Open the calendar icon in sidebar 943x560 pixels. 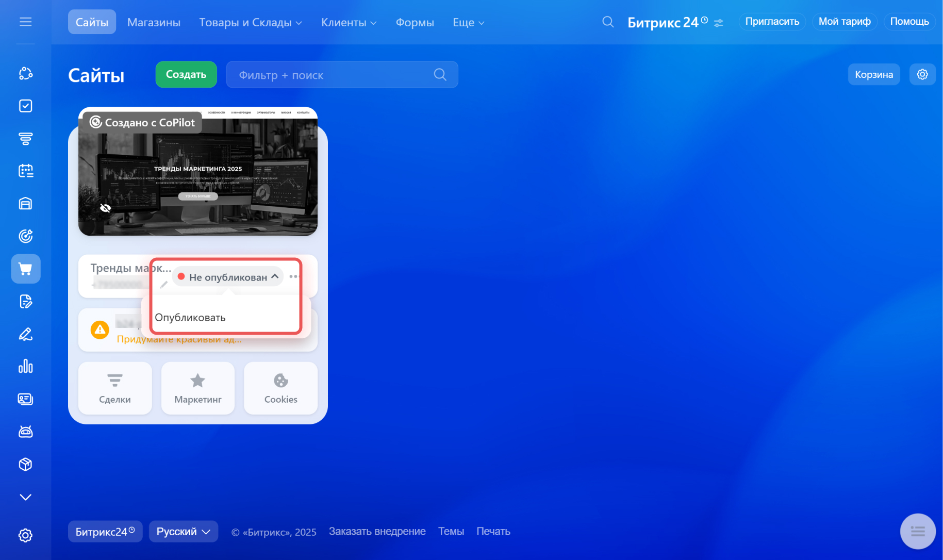coord(25,171)
